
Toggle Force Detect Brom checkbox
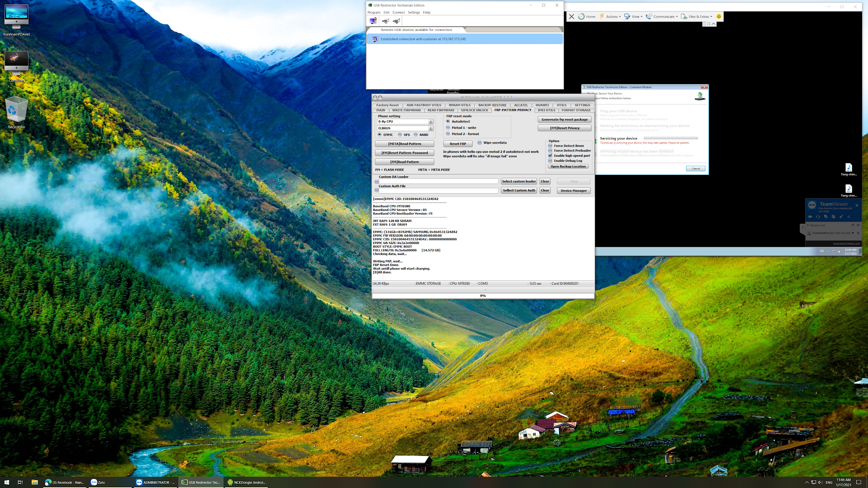coord(550,146)
